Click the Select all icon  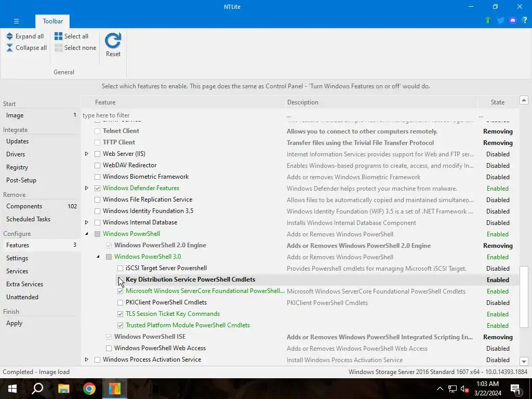click(x=58, y=36)
